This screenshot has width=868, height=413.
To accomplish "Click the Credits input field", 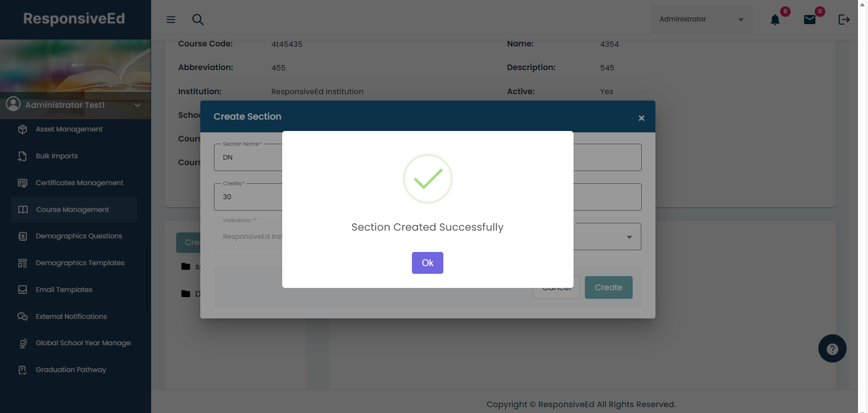I will coord(248,197).
